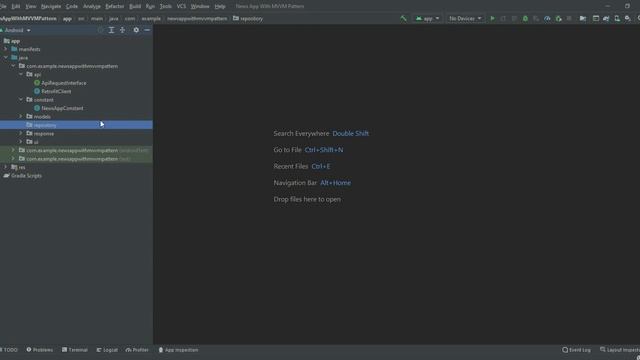Click the Gradle Scripts elephant icon
The height and width of the screenshot is (360, 640).
pyautogui.click(x=7, y=176)
